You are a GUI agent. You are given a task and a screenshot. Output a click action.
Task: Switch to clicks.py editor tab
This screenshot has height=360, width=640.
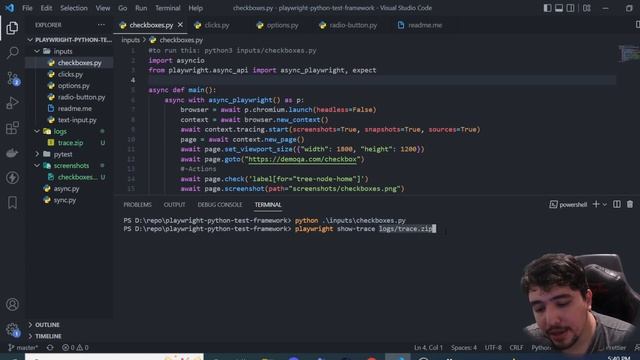click(x=217, y=25)
